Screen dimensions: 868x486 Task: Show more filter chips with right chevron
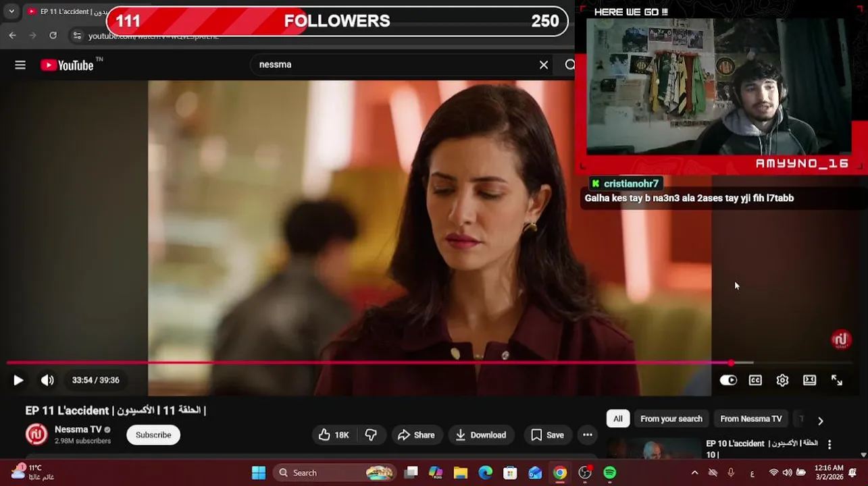821,421
